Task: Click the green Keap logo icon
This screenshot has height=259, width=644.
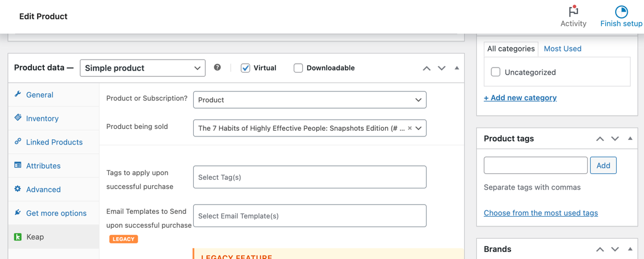Action: (x=18, y=237)
